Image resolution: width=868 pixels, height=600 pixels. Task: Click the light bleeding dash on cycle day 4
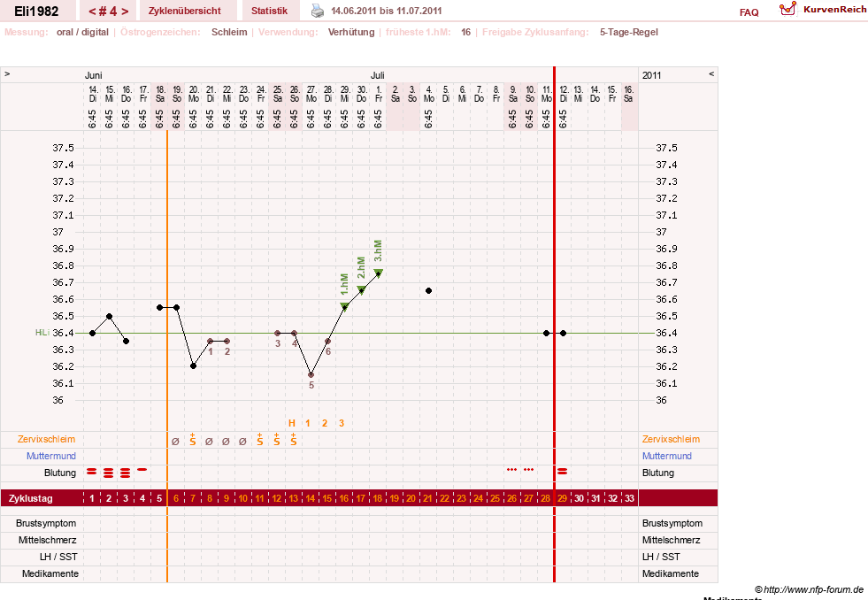[x=142, y=469]
